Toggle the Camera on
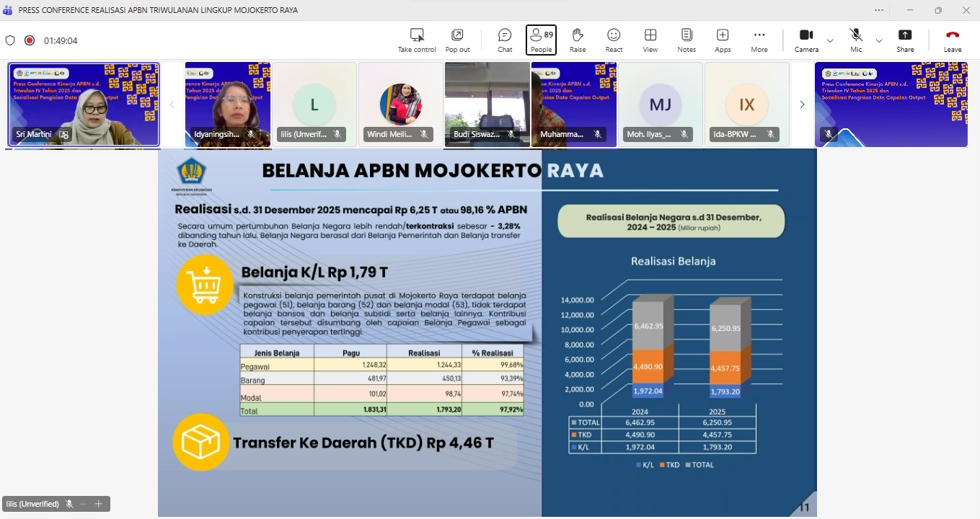980x519 pixels. tap(806, 40)
